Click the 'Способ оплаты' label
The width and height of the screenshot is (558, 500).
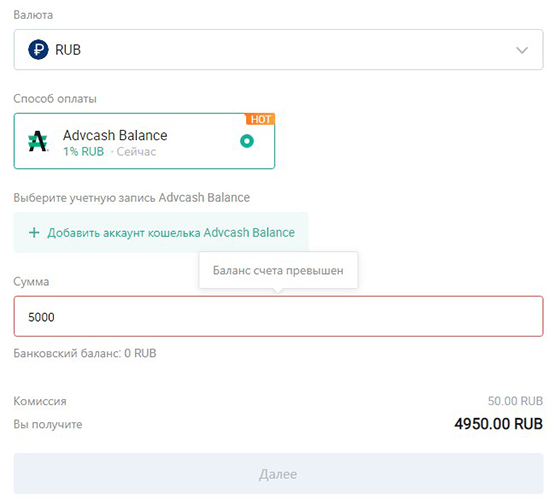pyautogui.click(x=55, y=99)
